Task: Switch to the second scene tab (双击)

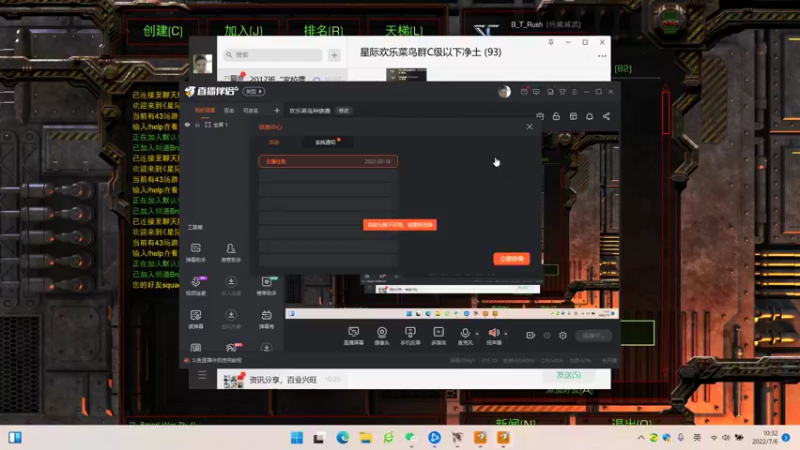Action: (x=229, y=111)
